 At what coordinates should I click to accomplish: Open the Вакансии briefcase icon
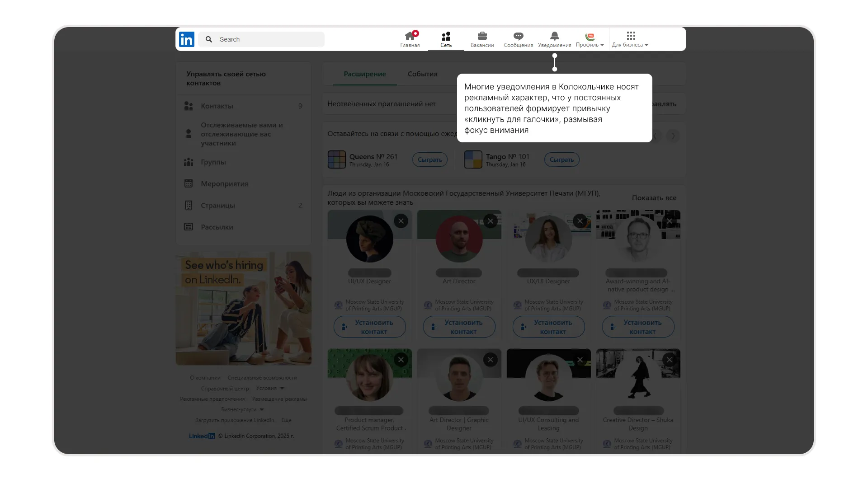tap(482, 37)
